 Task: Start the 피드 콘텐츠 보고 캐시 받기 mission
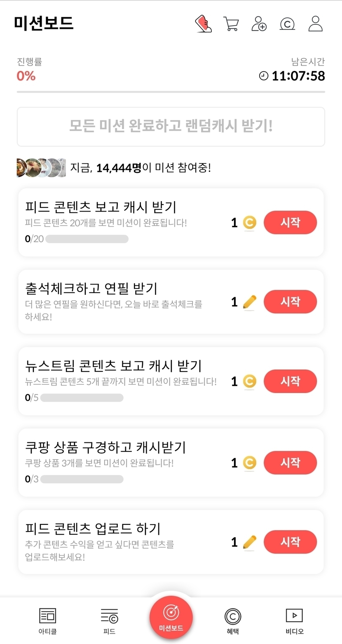(x=290, y=223)
